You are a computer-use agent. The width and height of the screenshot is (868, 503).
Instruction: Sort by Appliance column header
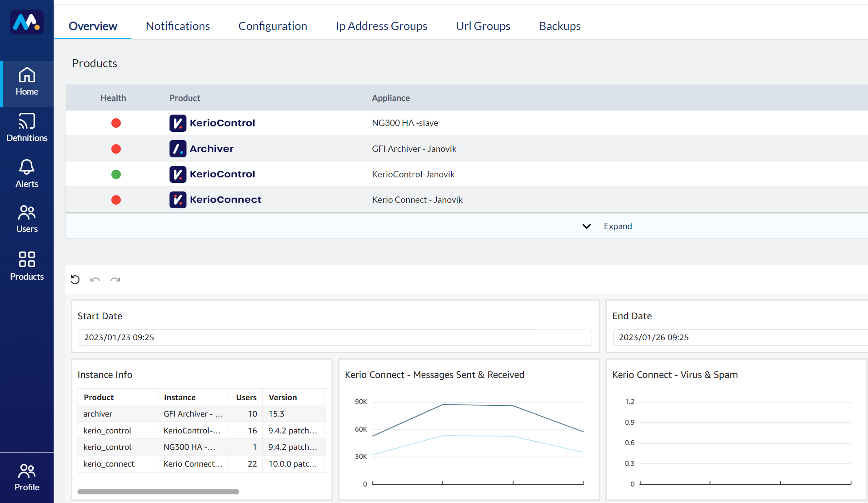coord(391,98)
